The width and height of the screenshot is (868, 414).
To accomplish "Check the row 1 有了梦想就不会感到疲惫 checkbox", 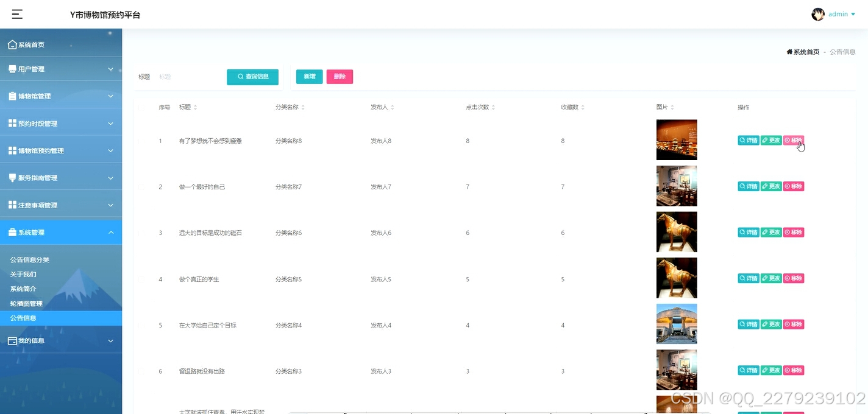I will [x=141, y=141].
